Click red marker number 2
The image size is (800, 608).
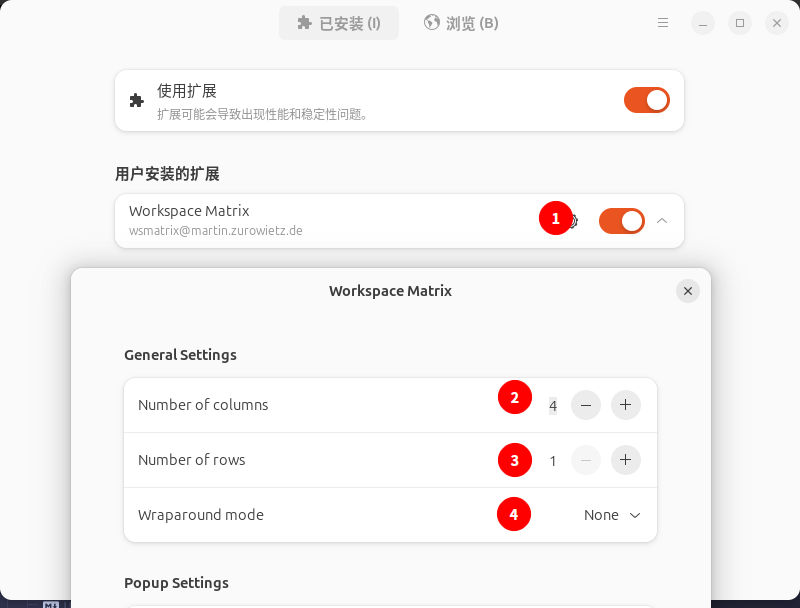(x=514, y=397)
